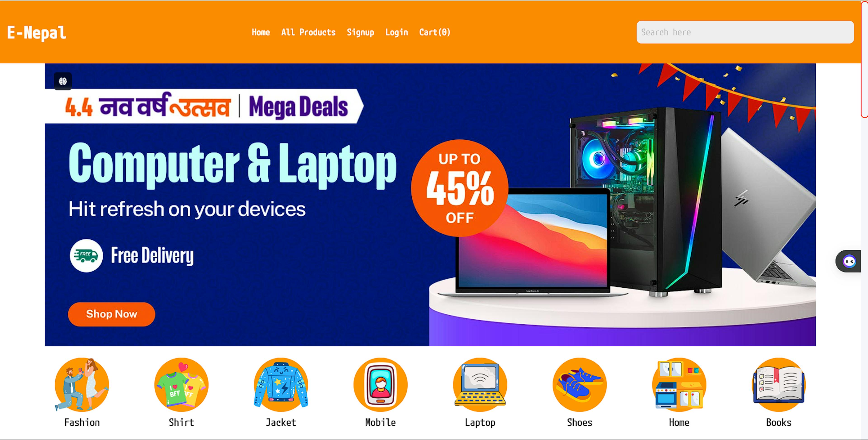Open the All Products menu item
The height and width of the screenshot is (440, 868).
pyautogui.click(x=308, y=32)
